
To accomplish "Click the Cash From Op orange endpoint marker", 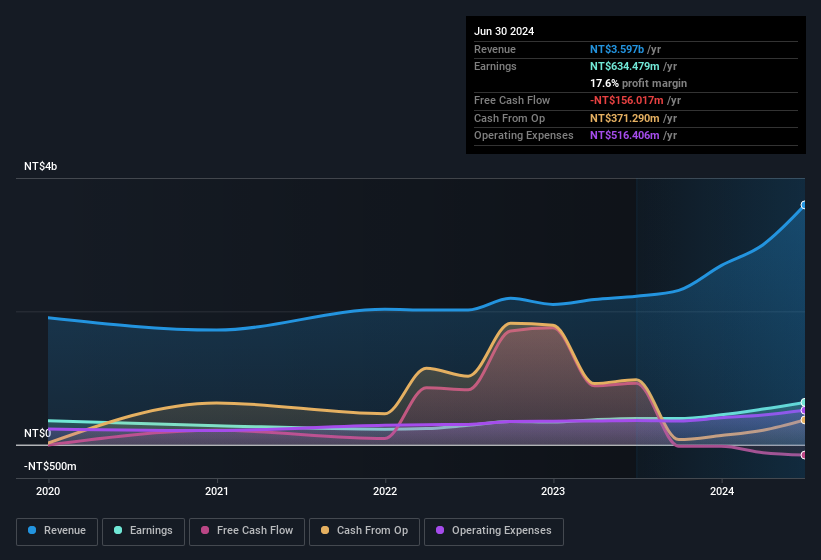I will point(804,420).
